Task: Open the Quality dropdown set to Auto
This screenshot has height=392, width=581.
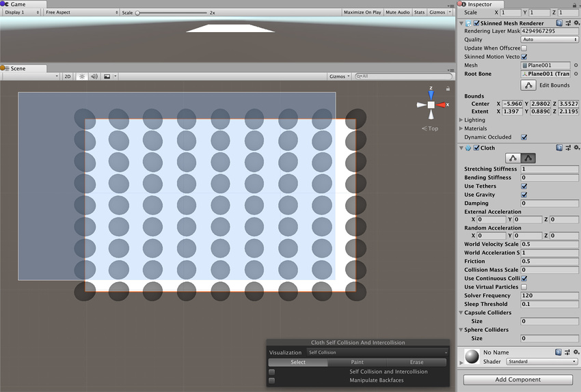Action: (549, 40)
